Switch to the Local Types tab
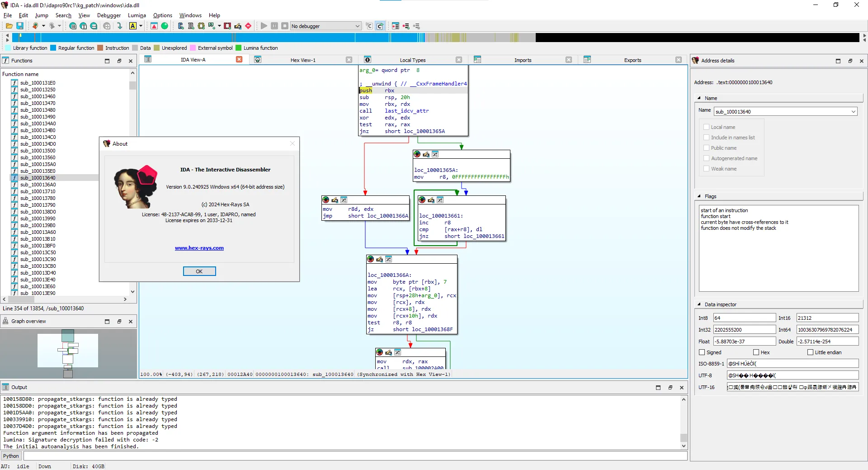This screenshot has height=470, width=868. click(412, 60)
